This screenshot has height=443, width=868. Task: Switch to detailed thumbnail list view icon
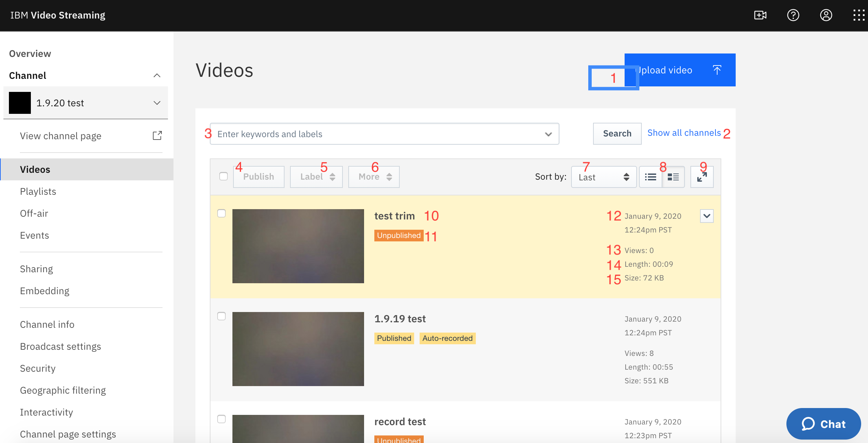tap(673, 177)
